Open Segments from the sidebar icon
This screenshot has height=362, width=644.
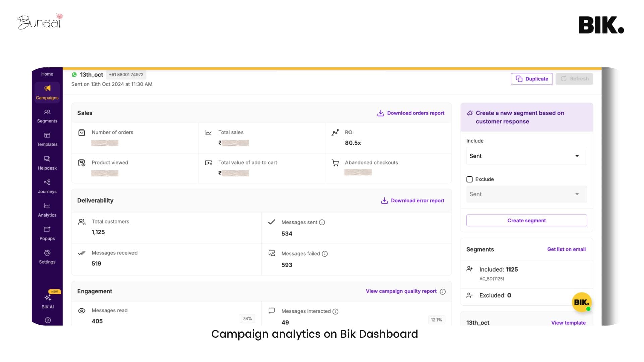coord(47,112)
